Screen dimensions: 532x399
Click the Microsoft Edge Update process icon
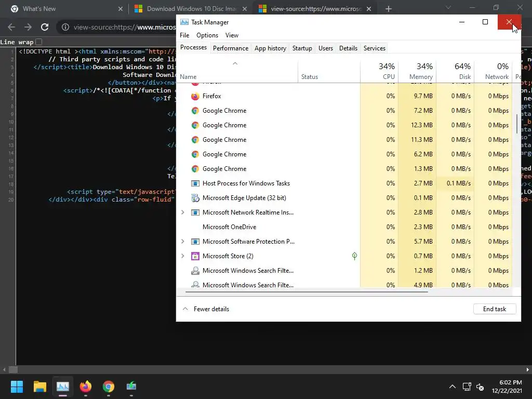pos(195,198)
